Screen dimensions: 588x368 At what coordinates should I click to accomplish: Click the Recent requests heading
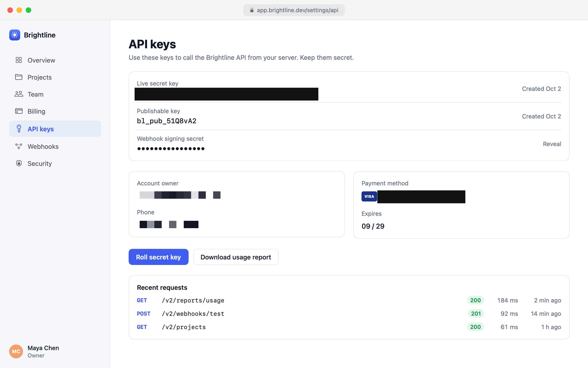(162, 287)
